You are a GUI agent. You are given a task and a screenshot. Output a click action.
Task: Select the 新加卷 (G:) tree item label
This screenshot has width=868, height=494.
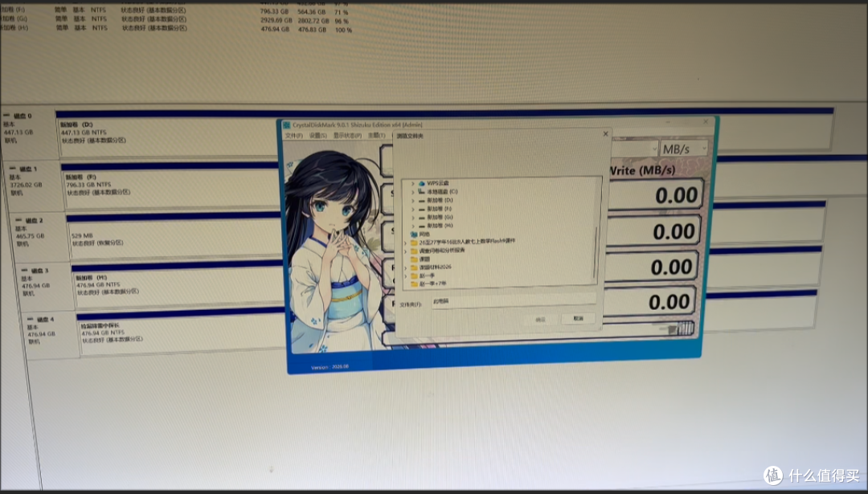pos(440,218)
